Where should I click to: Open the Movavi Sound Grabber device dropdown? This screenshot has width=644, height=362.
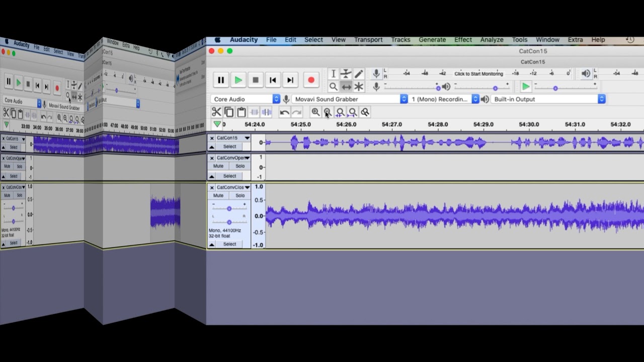tap(350, 99)
